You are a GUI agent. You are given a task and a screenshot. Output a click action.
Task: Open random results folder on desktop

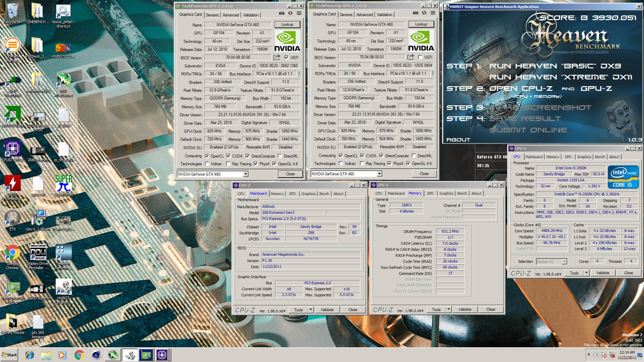(x=38, y=82)
